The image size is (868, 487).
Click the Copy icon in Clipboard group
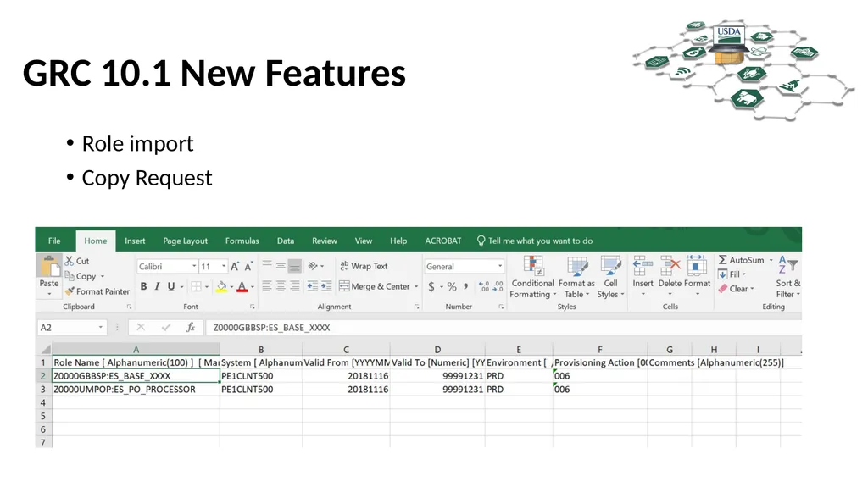tap(70, 275)
